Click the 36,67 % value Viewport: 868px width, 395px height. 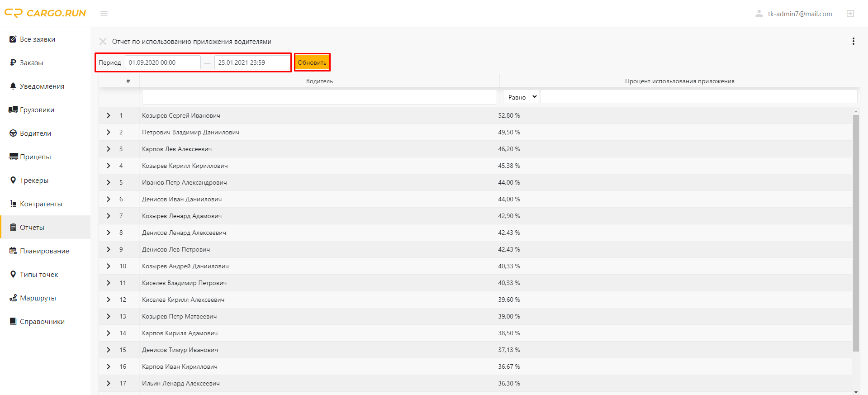point(509,366)
